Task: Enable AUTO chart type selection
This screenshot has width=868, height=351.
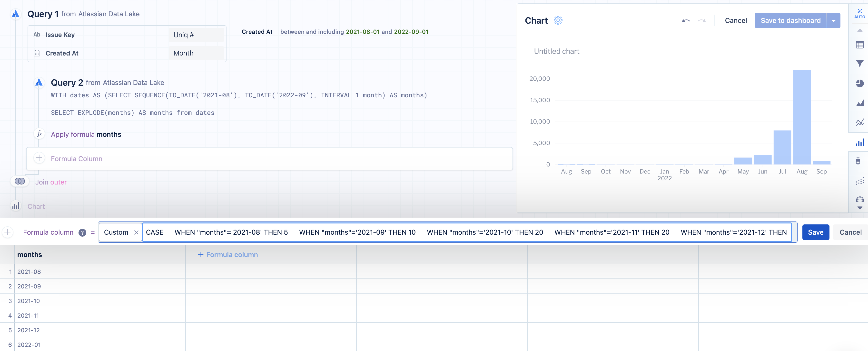Action: tap(859, 13)
